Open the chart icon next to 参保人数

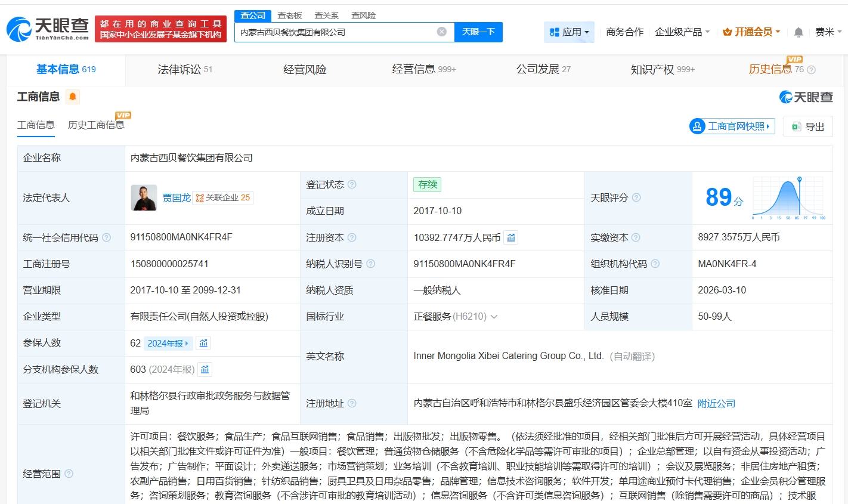[205, 343]
